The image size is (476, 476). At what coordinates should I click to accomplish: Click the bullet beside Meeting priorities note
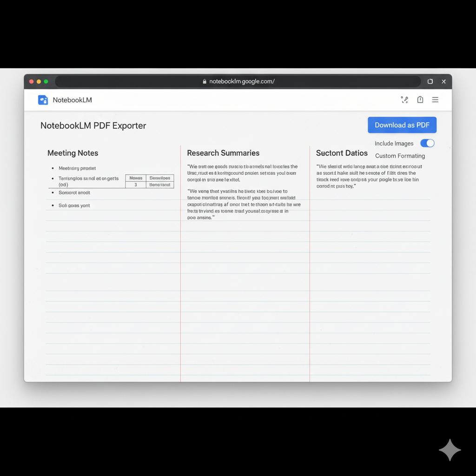(52, 168)
